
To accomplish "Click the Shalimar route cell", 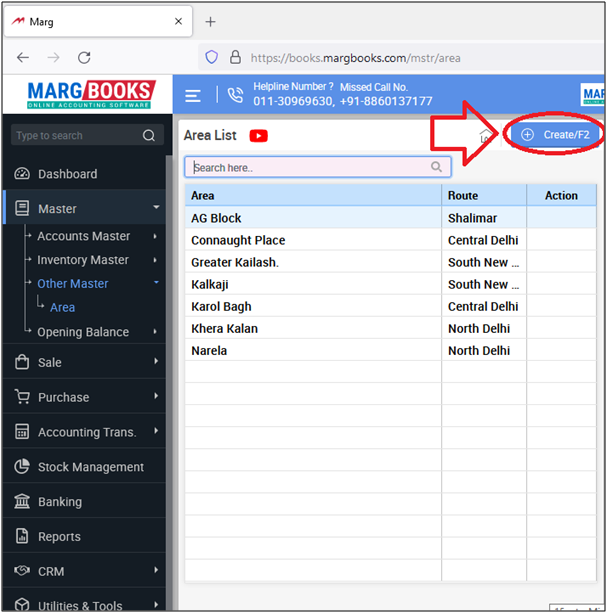I will (x=484, y=218).
